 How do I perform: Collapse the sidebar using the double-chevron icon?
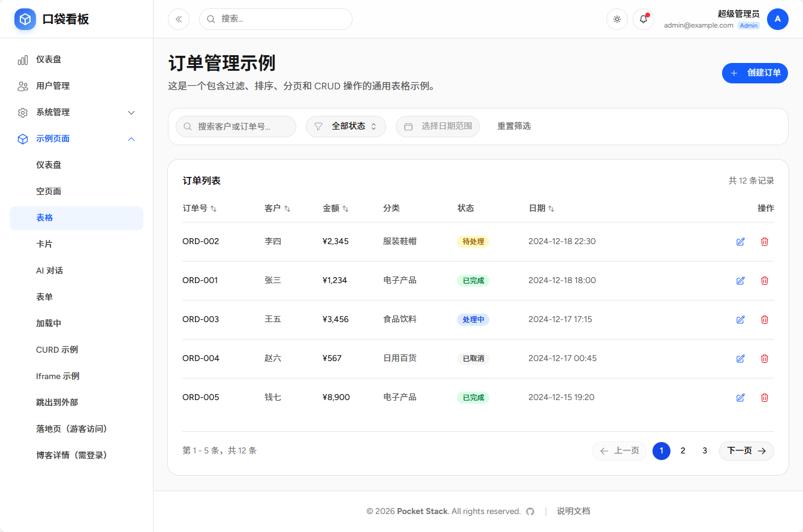pyautogui.click(x=178, y=19)
